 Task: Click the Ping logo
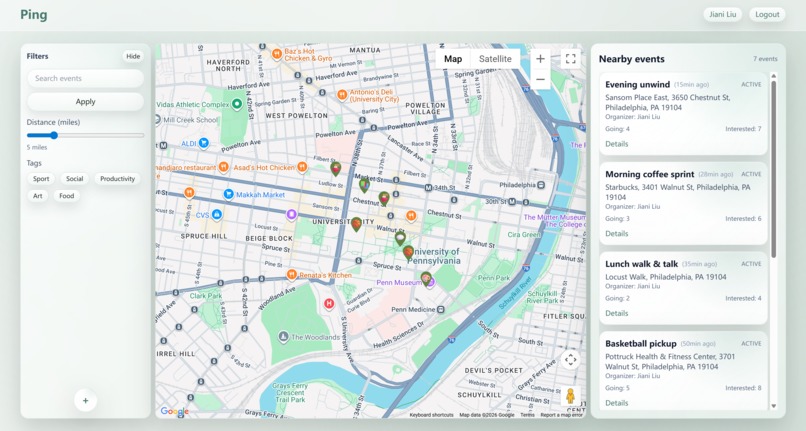pyautogui.click(x=34, y=14)
